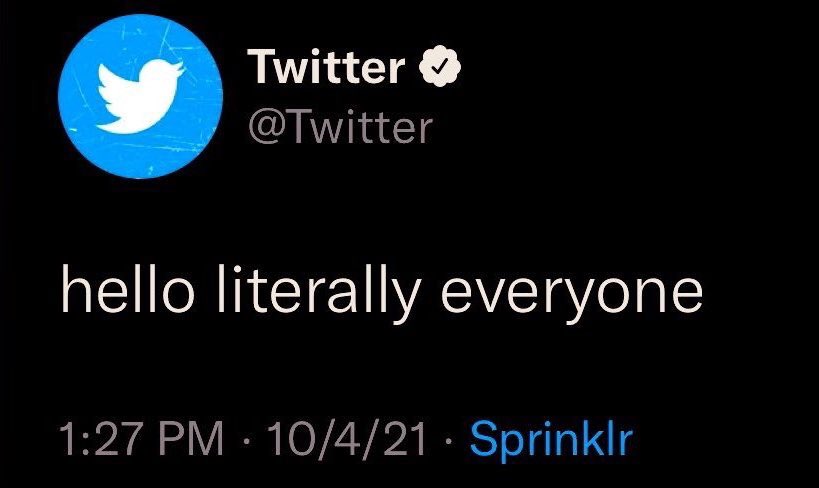Open the Twitter profile avatar

[141, 97]
